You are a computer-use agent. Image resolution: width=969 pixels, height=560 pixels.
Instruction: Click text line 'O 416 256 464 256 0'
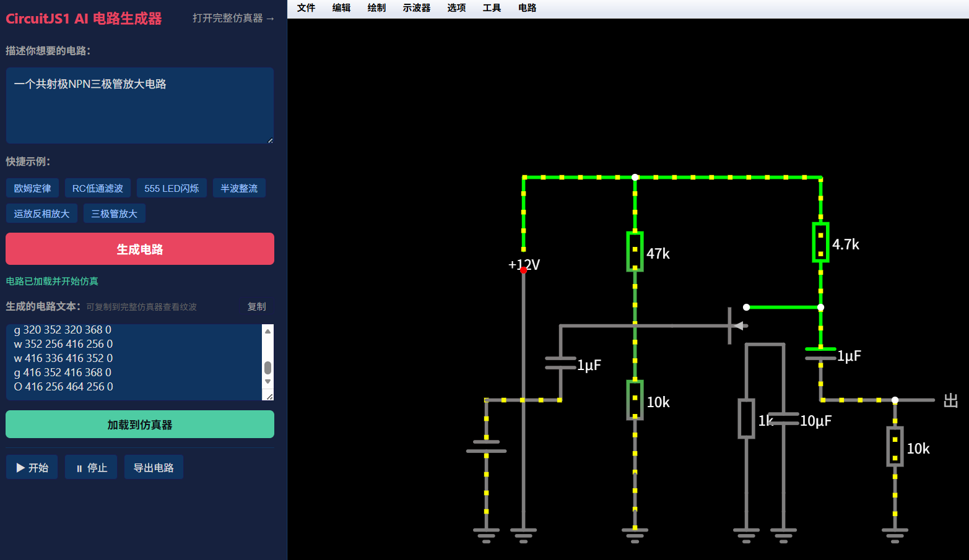[x=63, y=387]
